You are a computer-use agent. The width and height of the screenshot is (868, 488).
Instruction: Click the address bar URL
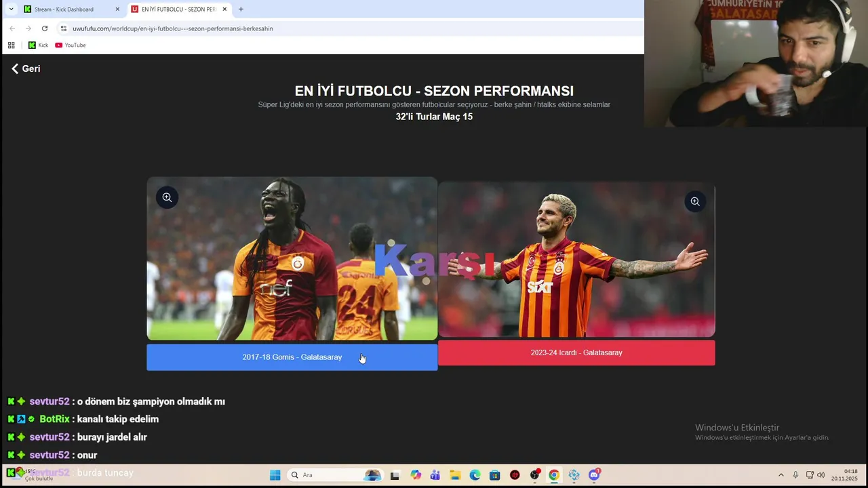coord(173,28)
